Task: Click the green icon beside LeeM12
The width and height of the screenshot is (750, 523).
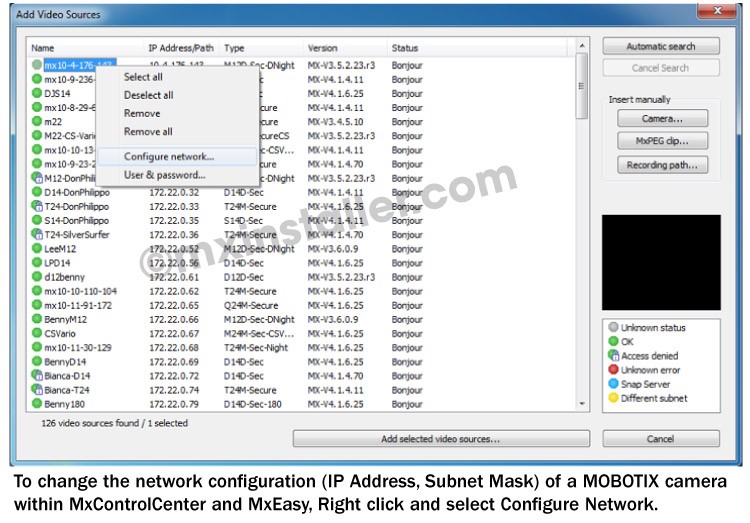Action: pyautogui.click(x=37, y=248)
